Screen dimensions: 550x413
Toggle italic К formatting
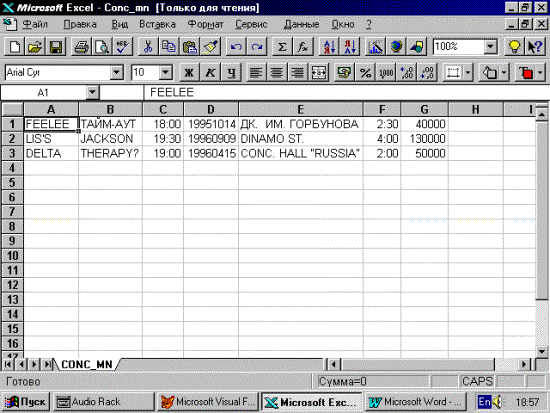pyautogui.click(x=210, y=73)
